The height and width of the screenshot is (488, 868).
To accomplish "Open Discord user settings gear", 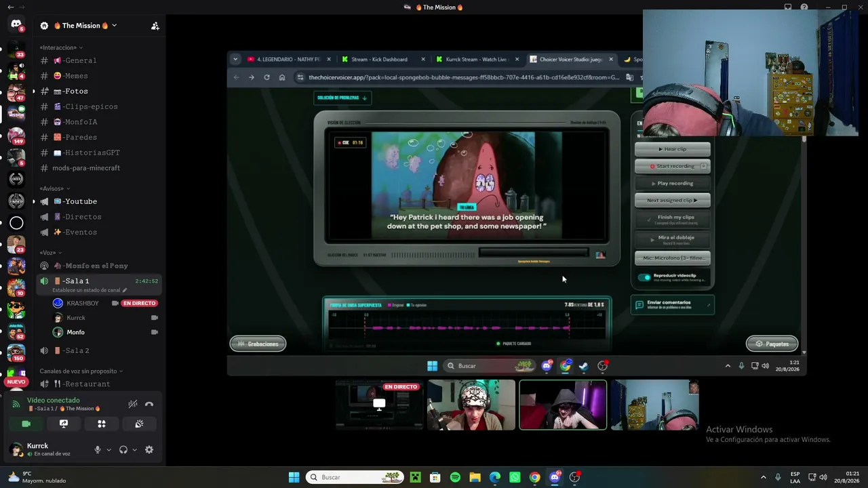I will tap(149, 449).
